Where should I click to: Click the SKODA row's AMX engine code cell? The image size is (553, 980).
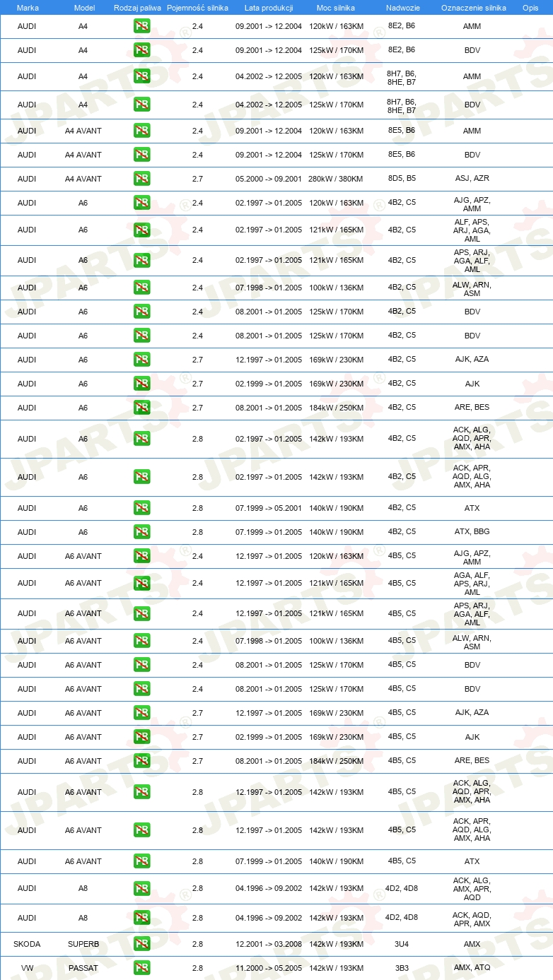coord(472,943)
